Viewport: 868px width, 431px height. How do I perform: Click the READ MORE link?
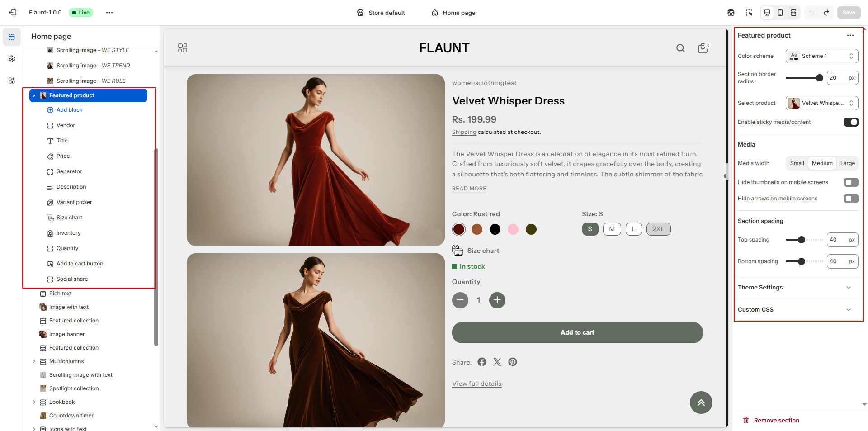point(469,189)
